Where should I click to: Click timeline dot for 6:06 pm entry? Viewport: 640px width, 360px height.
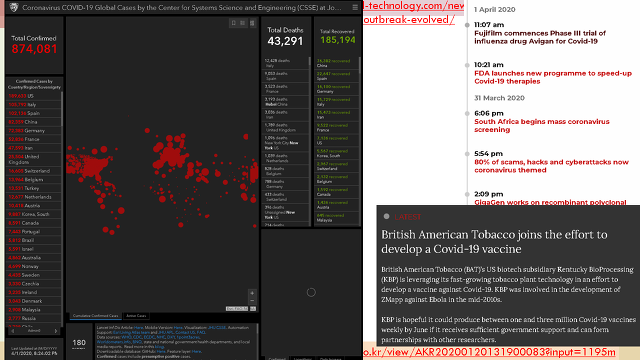(467, 113)
